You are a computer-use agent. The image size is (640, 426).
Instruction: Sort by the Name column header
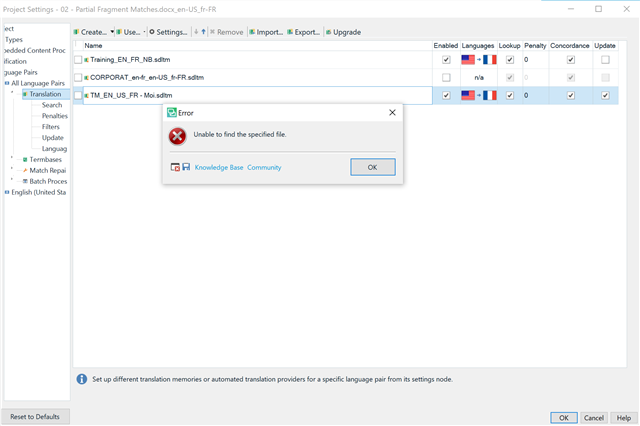point(257,46)
